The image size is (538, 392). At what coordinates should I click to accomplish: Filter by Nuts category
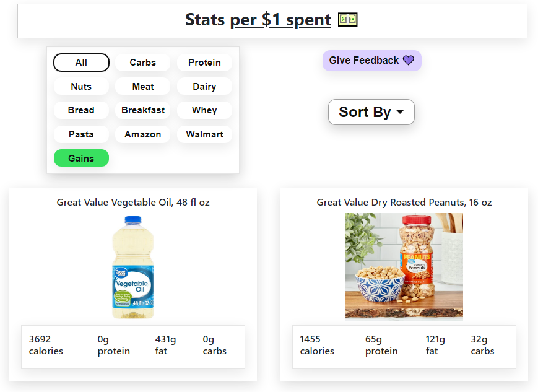pos(81,86)
